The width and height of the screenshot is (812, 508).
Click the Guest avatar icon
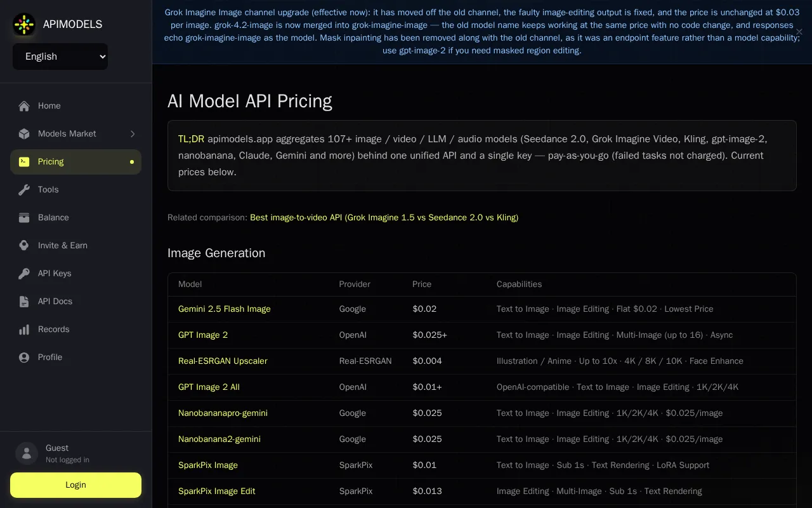(27, 453)
